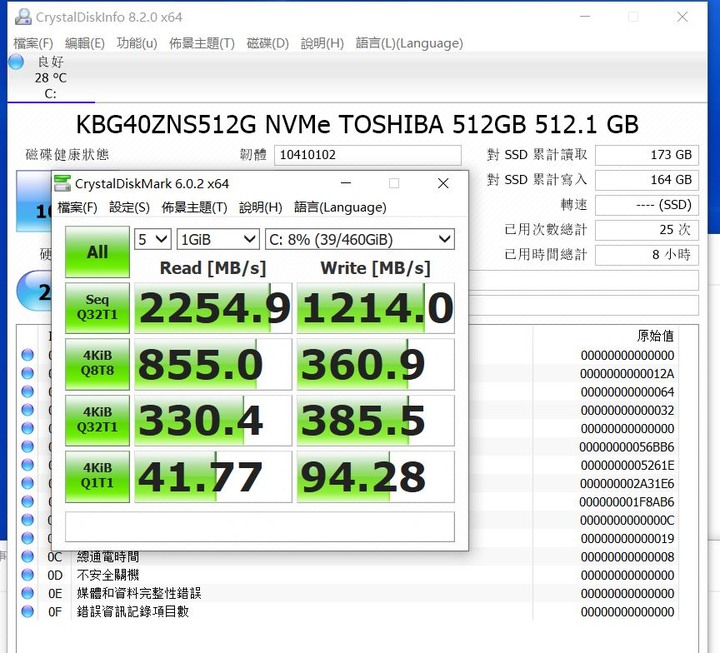Click the CrystalDiskMark app icon in title bar
The height and width of the screenshot is (653, 720).
(62, 183)
